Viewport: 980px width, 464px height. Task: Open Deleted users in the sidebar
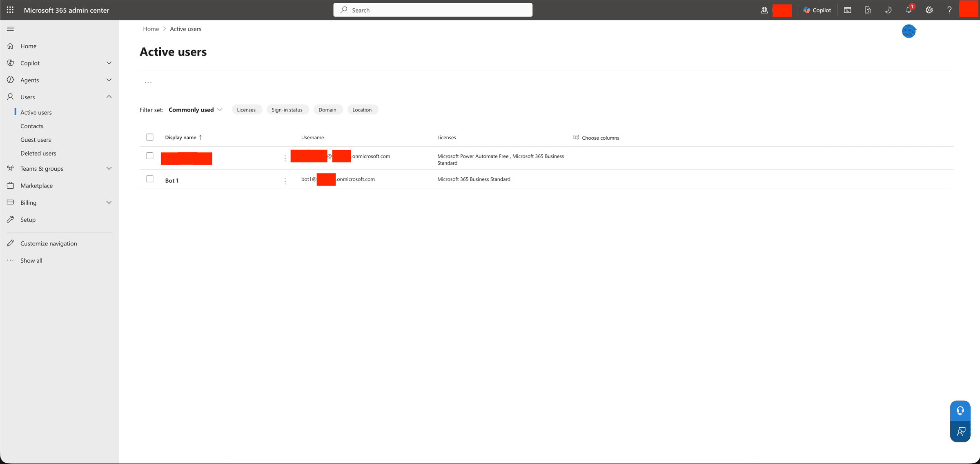coord(38,153)
